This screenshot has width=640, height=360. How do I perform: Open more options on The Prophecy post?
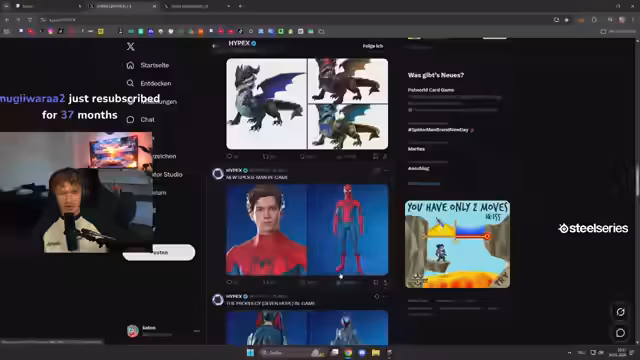pyautogui.click(x=386, y=296)
